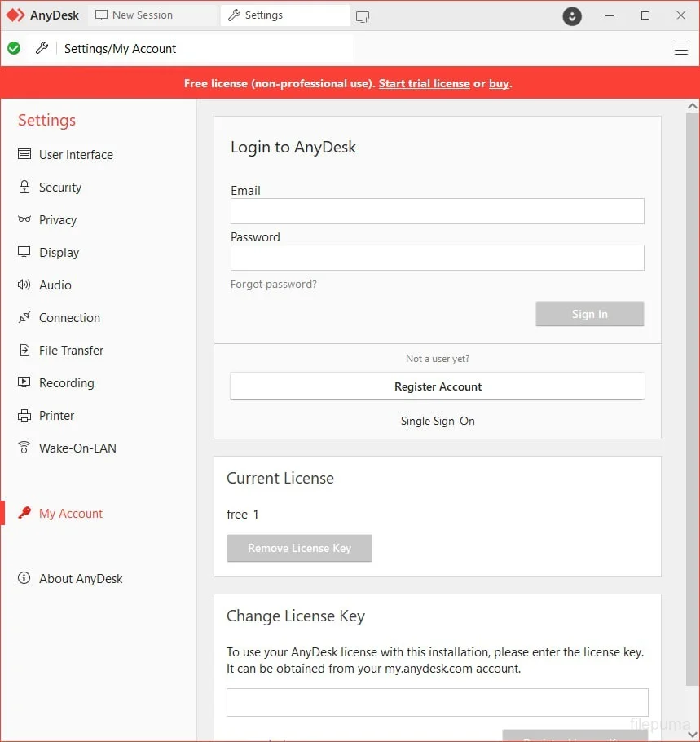The width and height of the screenshot is (700, 742).
Task: Click the About AnyDesk info icon
Action: [24, 578]
